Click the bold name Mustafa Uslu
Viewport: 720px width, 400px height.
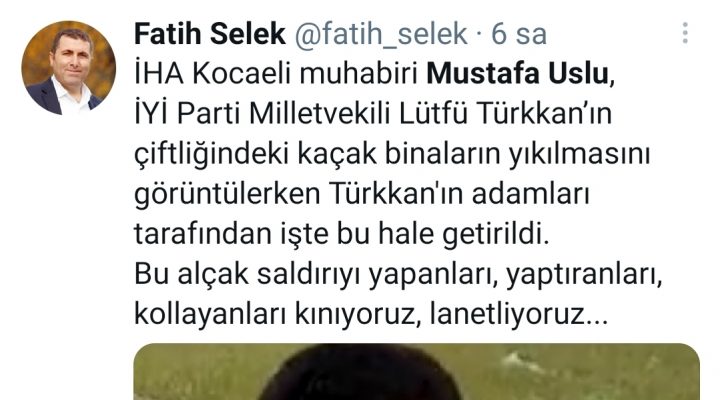(x=517, y=73)
